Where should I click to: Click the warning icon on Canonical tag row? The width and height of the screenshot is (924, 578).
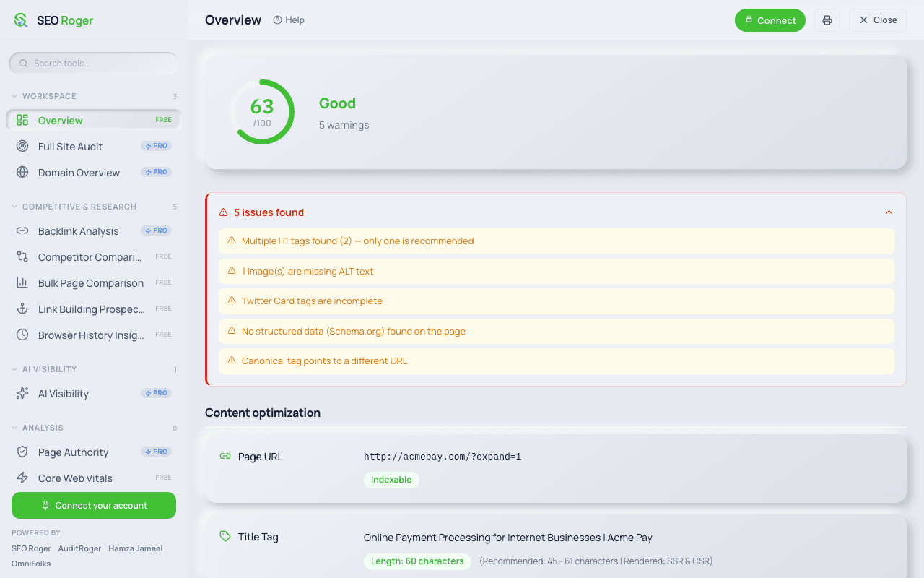click(x=232, y=361)
